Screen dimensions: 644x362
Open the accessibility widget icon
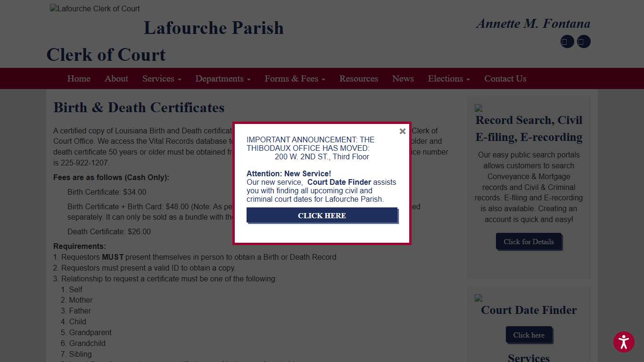(x=624, y=342)
